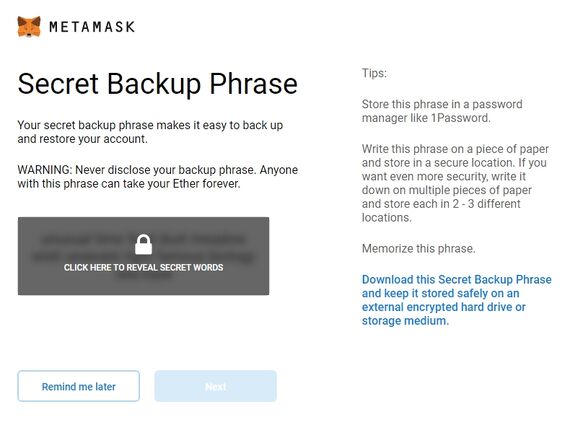
Task: Click the words storage medium in link
Action: [x=405, y=321]
